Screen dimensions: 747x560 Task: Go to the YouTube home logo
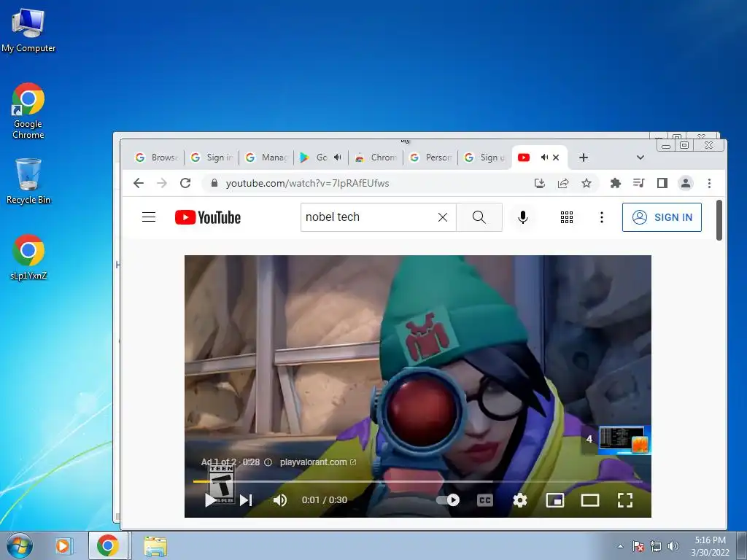(x=208, y=217)
